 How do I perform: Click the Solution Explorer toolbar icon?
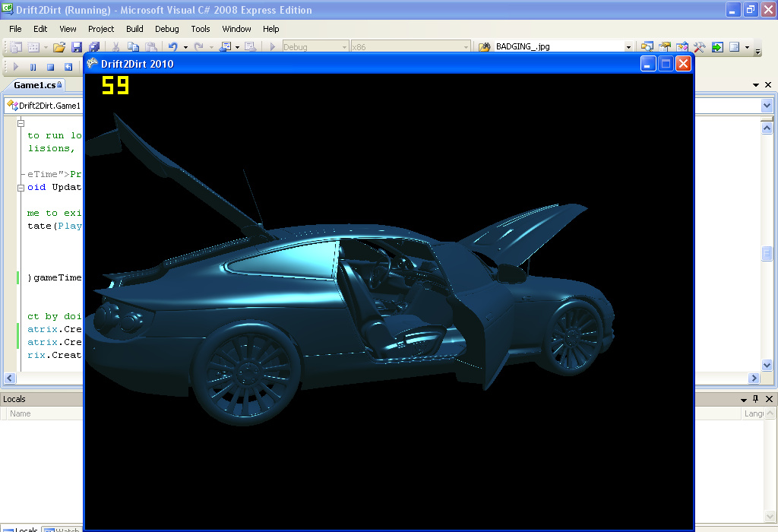click(x=647, y=46)
